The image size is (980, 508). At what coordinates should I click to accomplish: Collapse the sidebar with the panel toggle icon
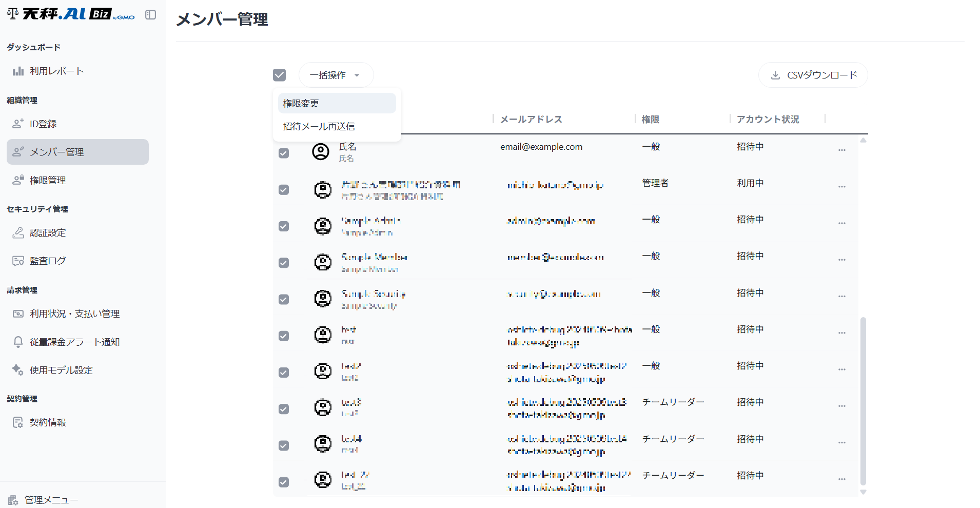[x=150, y=15]
